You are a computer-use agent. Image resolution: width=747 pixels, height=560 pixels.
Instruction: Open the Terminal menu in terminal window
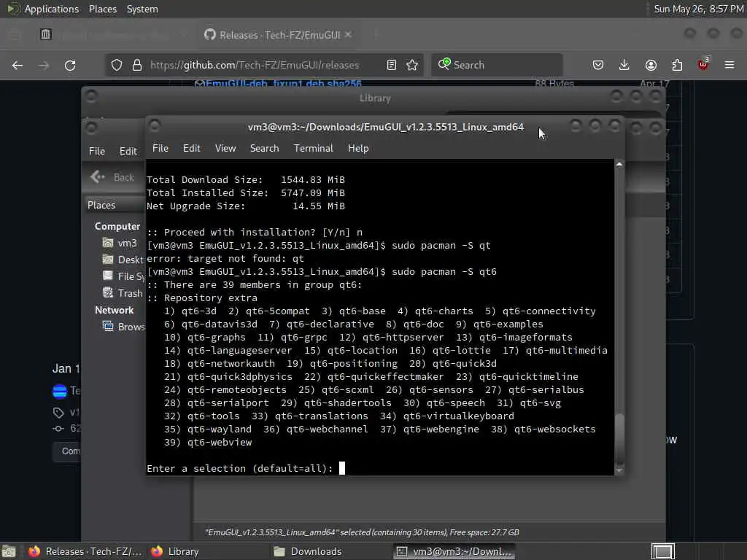pyautogui.click(x=313, y=148)
